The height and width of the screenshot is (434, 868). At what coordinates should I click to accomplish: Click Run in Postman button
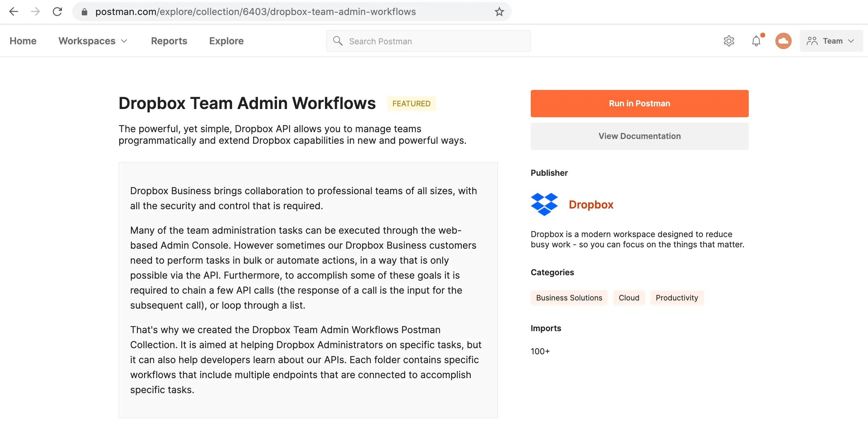pos(639,104)
